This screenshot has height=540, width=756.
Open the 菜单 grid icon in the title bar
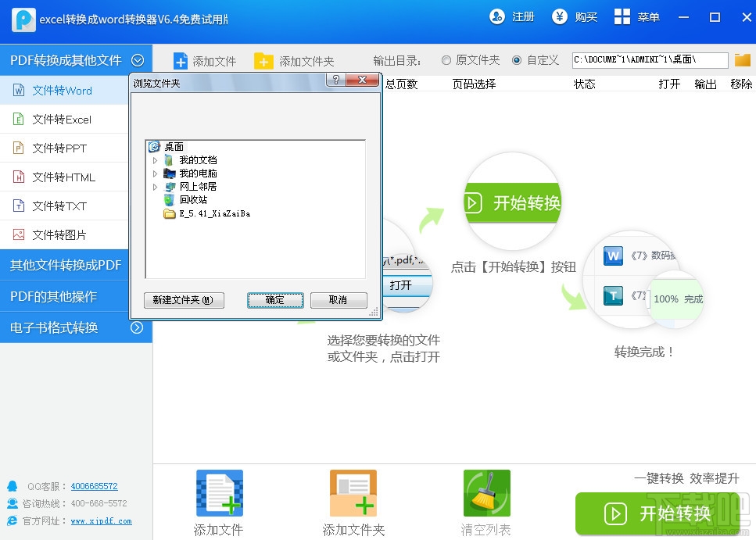[620, 16]
